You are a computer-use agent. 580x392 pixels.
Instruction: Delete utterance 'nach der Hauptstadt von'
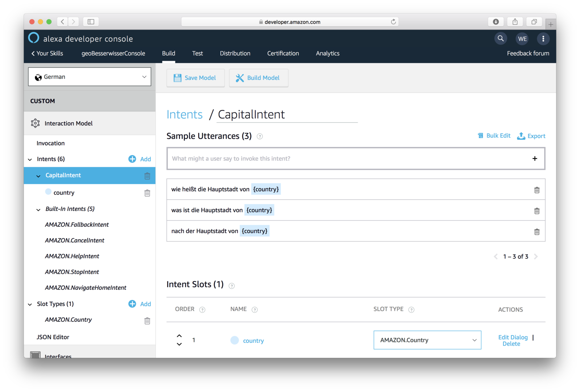537,232
